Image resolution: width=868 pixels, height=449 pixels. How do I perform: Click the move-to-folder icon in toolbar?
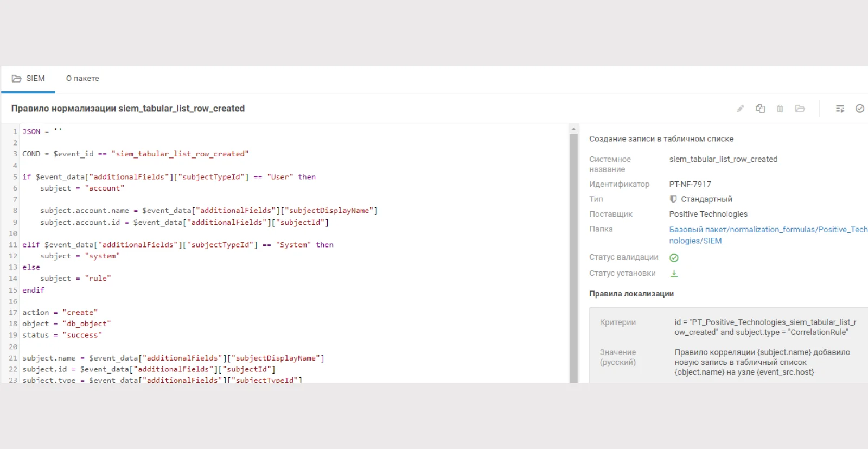click(800, 109)
